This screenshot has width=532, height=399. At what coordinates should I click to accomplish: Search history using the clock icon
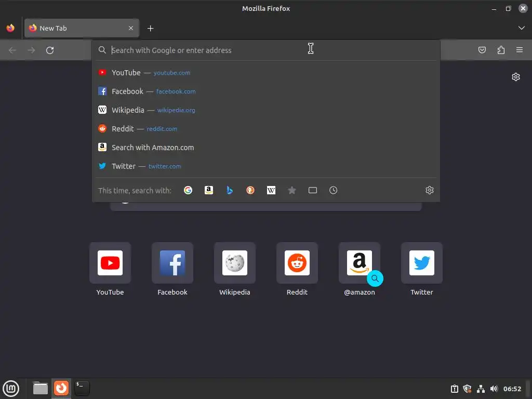(x=333, y=190)
